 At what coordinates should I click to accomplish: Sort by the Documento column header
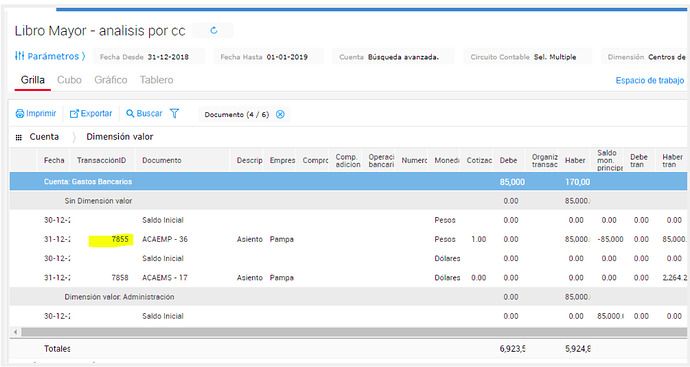161,161
